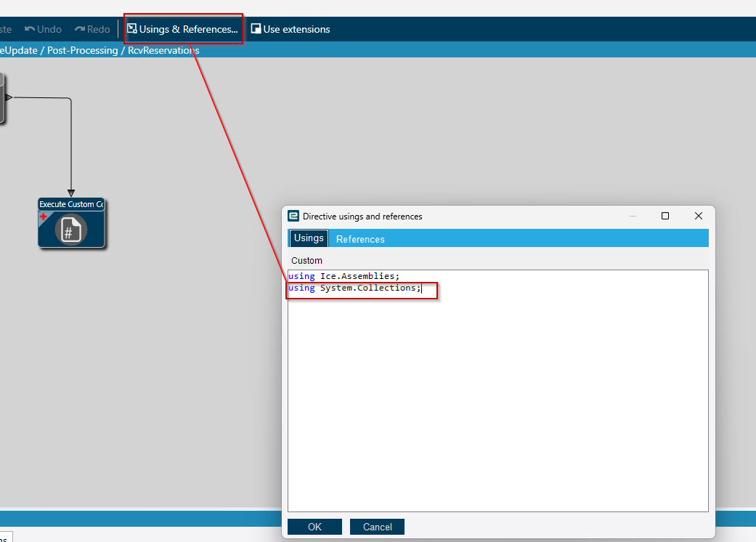Click the Execute Custom Code title bar label
This screenshot has width=756, height=542.
[x=71, y=204]
